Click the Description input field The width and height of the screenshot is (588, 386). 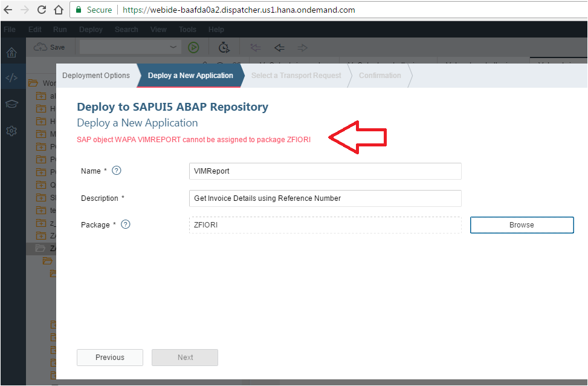point(325,198)
